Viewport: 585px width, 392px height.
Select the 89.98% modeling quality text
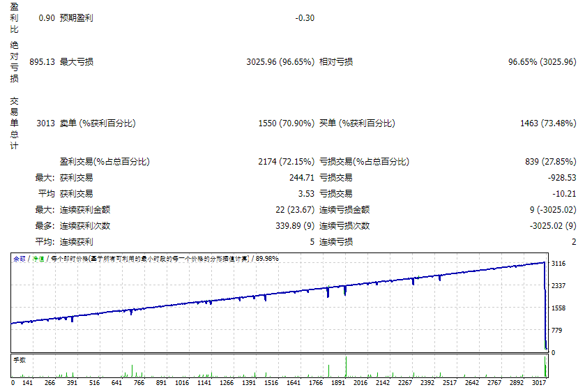(x=267, y=258)
